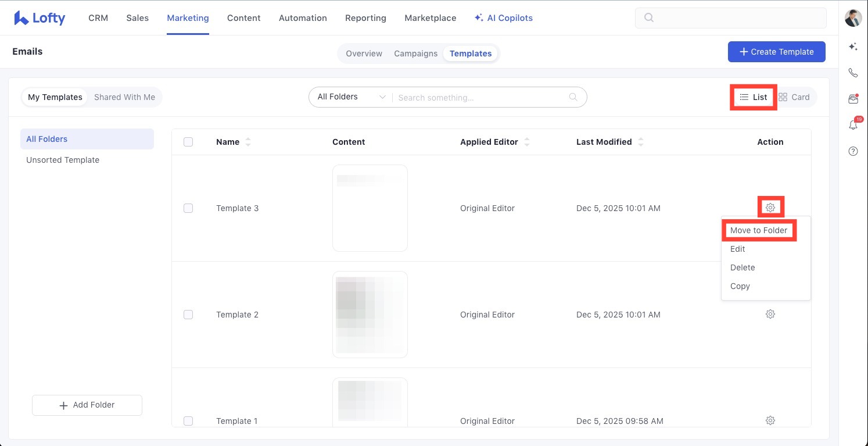Check the Template 2 row checkbox
The width and height of the screenshot is (868, 446).
click(x=188, y=315)
